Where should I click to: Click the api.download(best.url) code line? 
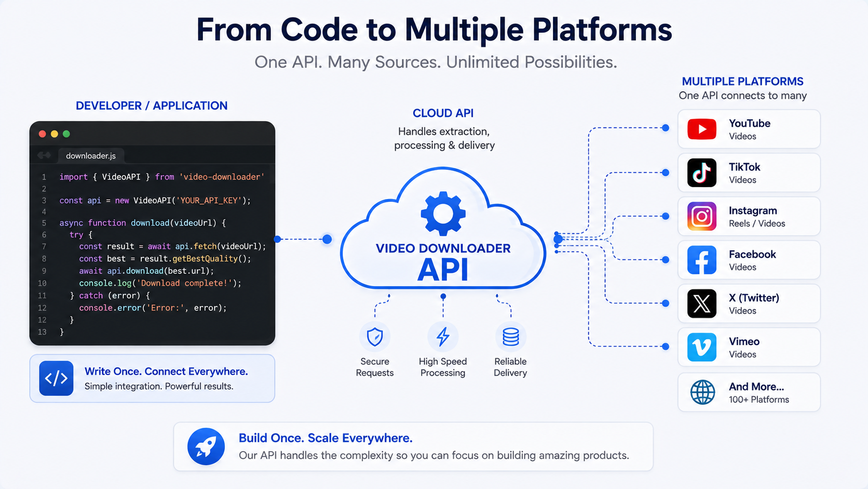click(x=146, y=271)
